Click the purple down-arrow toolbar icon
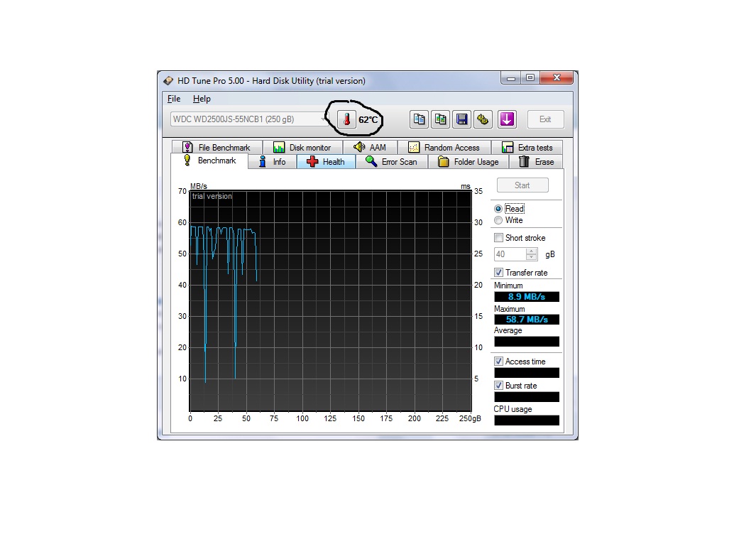Viewport: 756px width, 554px height. 507,119
